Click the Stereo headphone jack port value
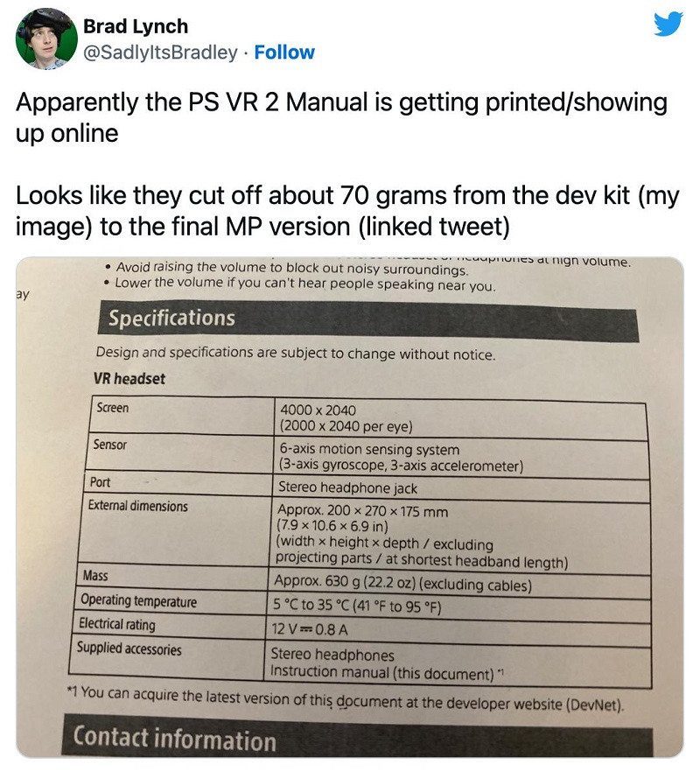Viewport: 700px width, 771px height. (x=347, y=487)
